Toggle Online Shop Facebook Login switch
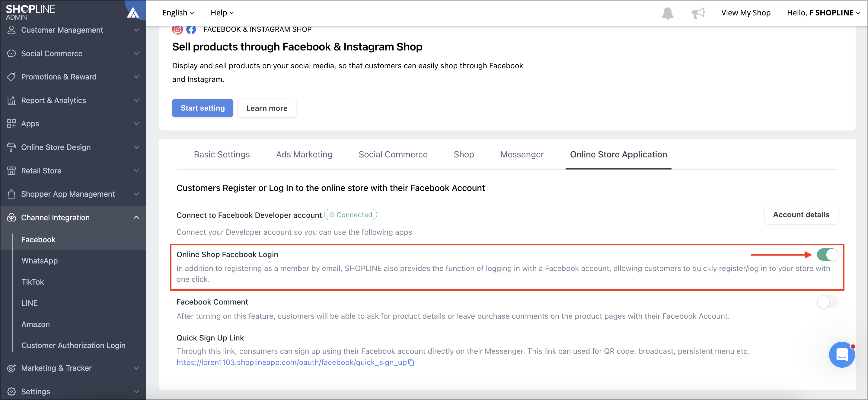The height and width of the screenshot is (400, 868). pyautogui.click(x=827, y=255)
